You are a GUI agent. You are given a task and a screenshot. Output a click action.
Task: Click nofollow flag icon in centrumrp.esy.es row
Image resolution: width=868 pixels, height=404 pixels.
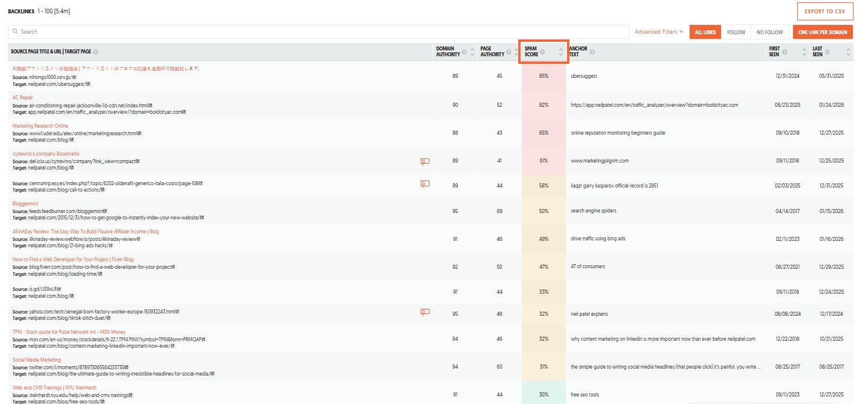click(x=425, y=184)
